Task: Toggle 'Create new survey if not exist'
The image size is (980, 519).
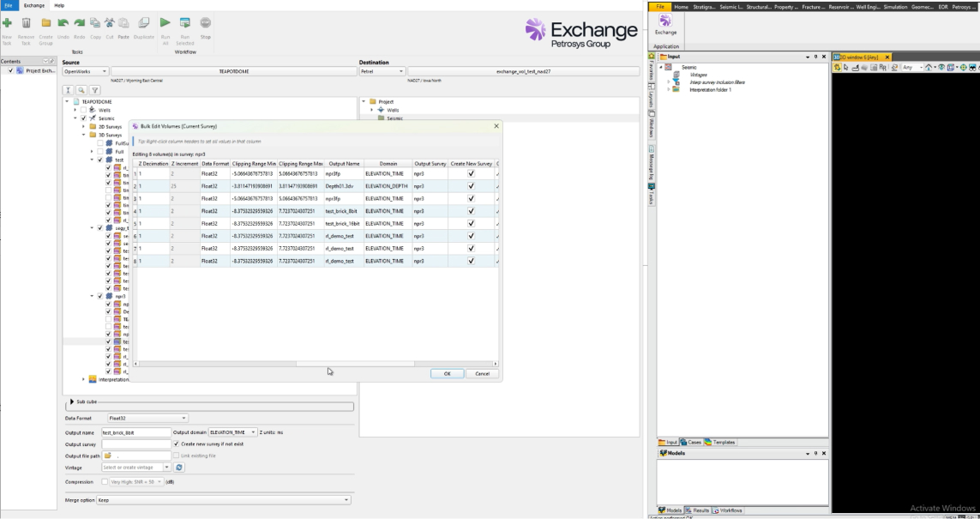Action: coord(177,444)
